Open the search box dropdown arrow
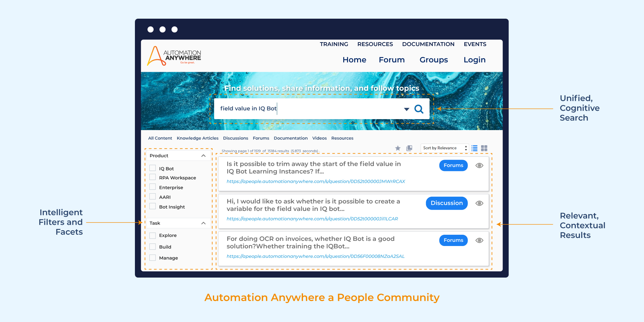This screenshot has width=644, height=322. 407,109
